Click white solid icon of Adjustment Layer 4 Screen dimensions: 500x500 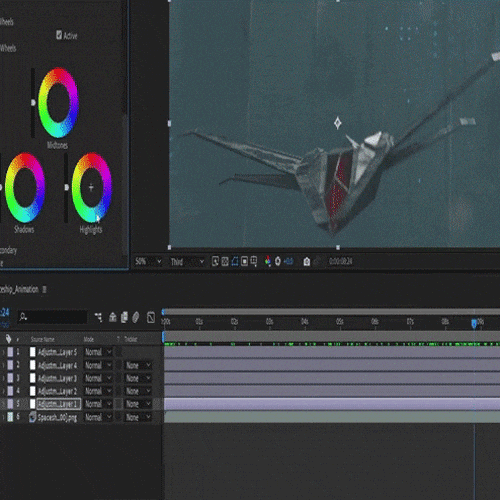click(x=32, y=365)
